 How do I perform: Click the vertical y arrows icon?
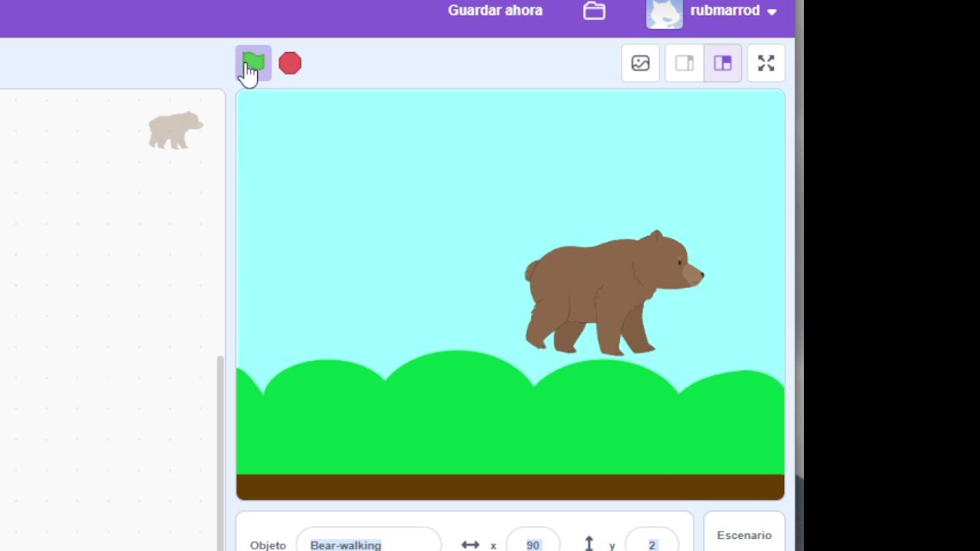[x=589, y=543]
